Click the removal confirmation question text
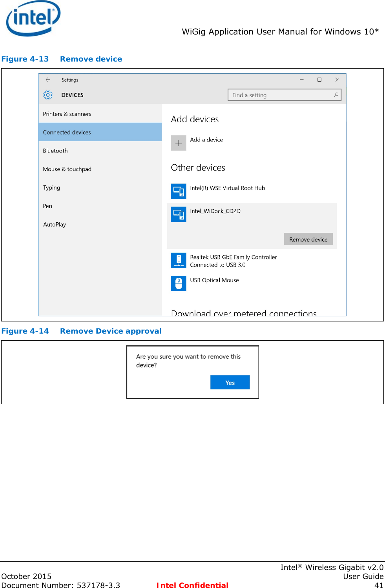385x588 pixels. click(188, 361)
